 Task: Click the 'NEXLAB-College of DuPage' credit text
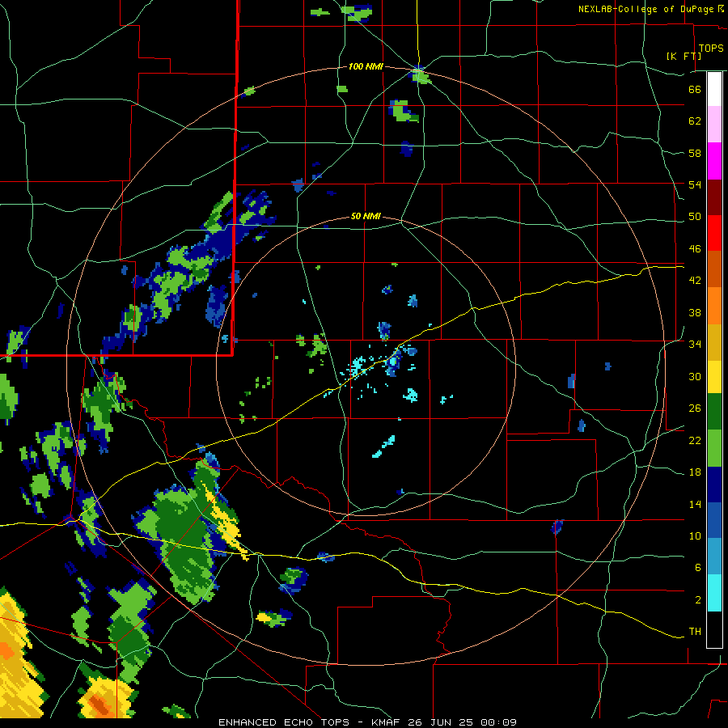click(647, 9)
